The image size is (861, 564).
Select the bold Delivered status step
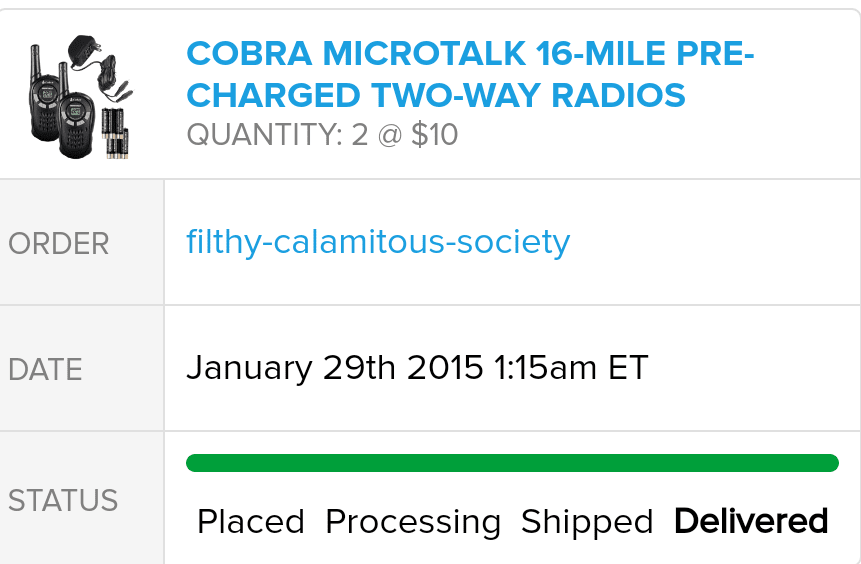tap(751, 521)
